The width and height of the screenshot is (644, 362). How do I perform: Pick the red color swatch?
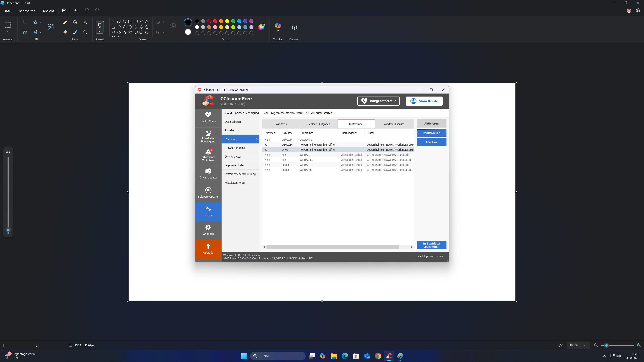[215, 21]
